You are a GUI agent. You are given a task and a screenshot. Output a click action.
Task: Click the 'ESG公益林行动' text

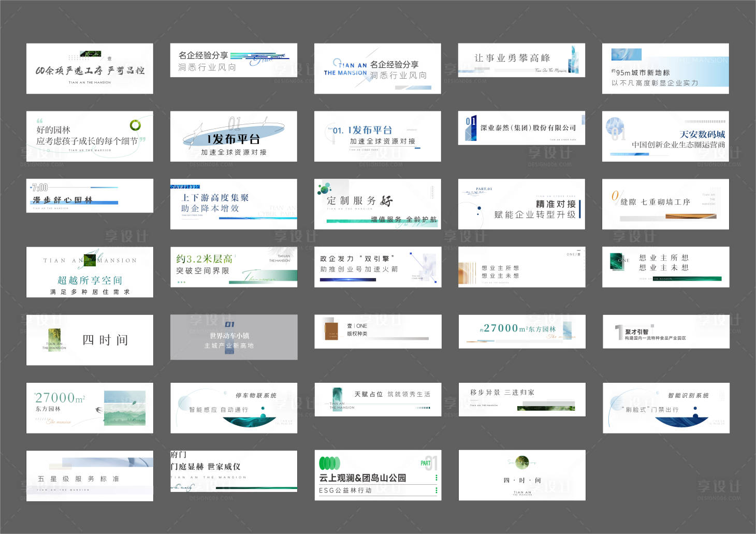345,490
